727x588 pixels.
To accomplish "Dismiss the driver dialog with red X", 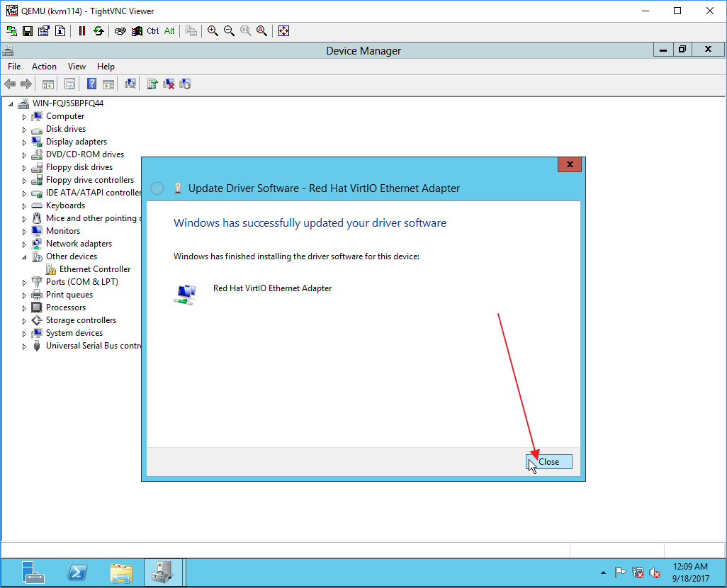I will click(x=570, y=164).
